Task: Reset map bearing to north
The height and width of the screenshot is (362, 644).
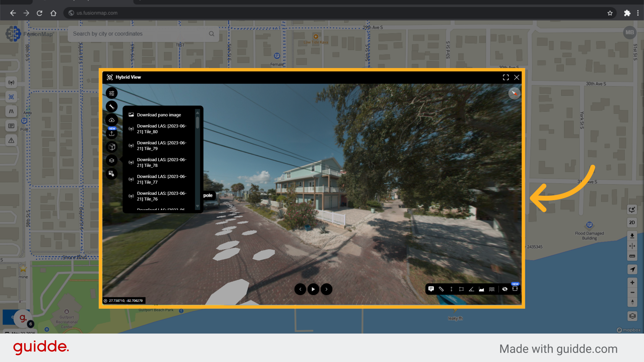Action: click(x=632, y=302)
